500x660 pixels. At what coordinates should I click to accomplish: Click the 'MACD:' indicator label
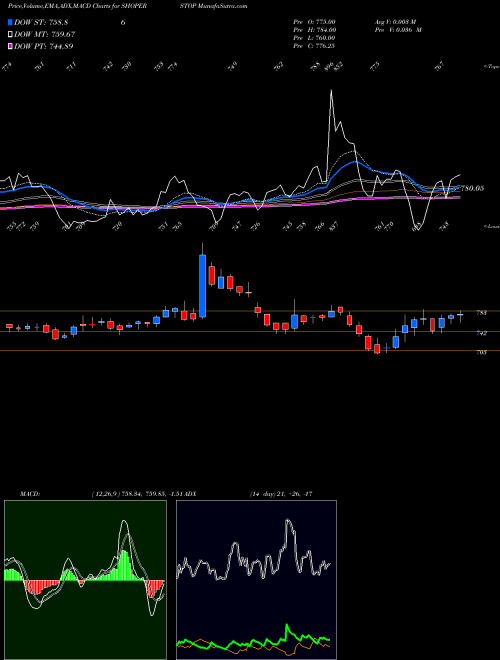(30, 494)
